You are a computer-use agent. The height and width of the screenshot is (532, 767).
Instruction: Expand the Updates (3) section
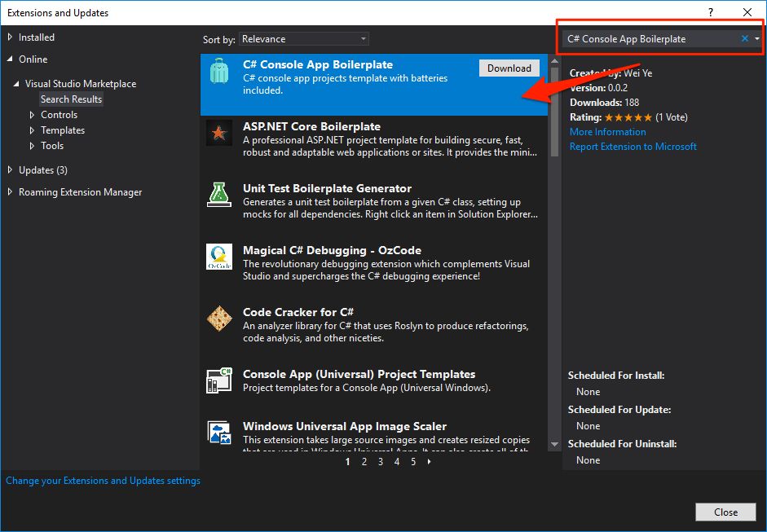click(x=11, y=170)
